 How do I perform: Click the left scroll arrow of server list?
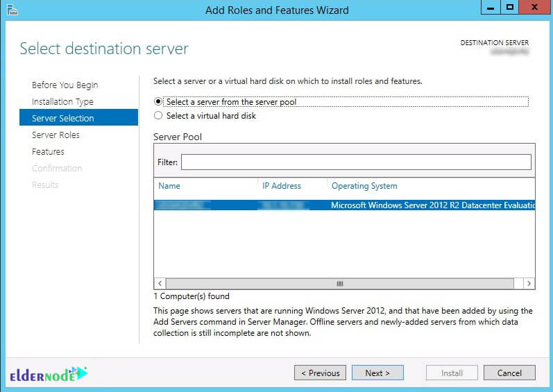pos(160,284)
